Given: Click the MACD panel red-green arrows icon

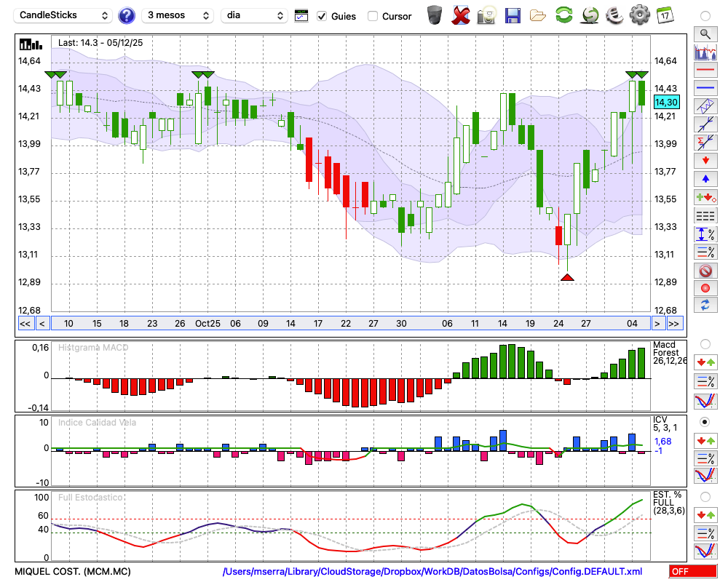Looking at the screenshot, I should click(x=705, y=362).
